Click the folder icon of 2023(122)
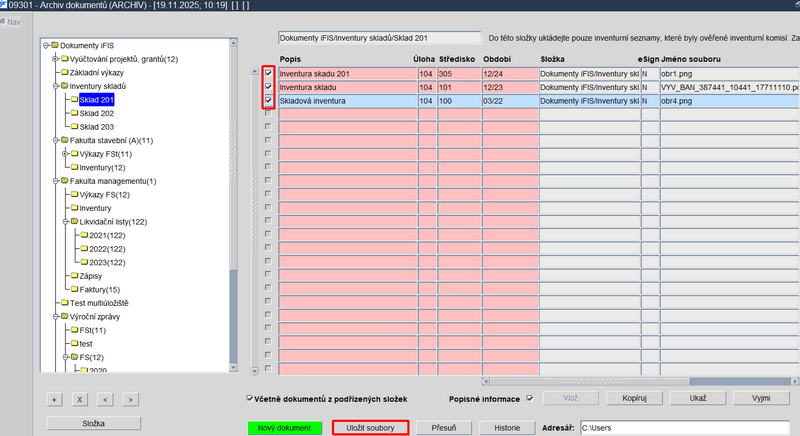This screenshot has width=800, height=436. (84, 262)
